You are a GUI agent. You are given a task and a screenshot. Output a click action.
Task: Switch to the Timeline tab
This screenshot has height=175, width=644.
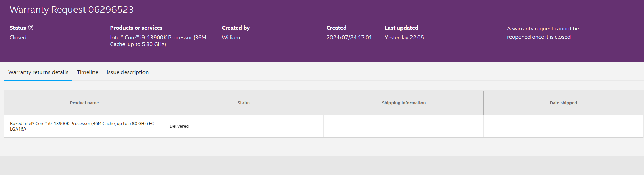[87, 72]
